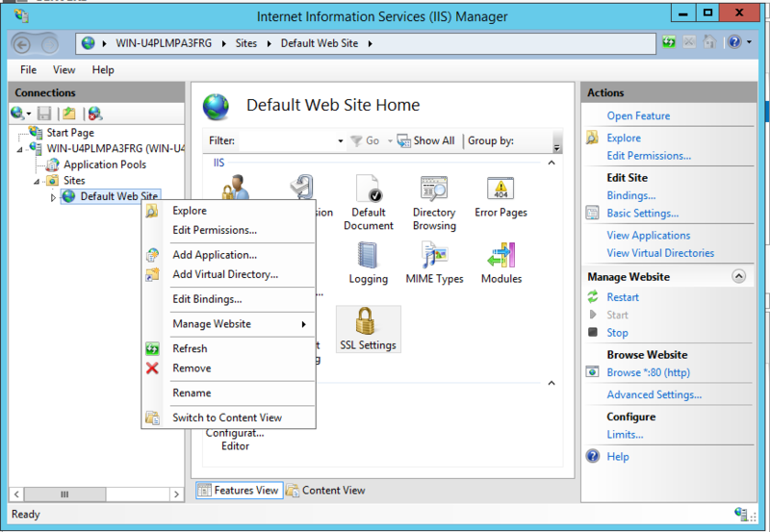Click the back navigation arrow
770x532 pixels.
click(x=21, y=45)
